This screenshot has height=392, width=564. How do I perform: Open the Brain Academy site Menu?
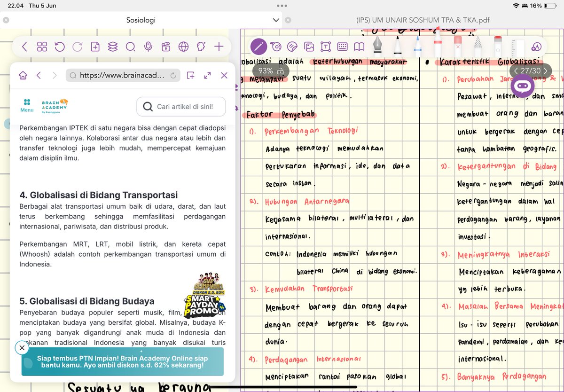pos(27,106)
